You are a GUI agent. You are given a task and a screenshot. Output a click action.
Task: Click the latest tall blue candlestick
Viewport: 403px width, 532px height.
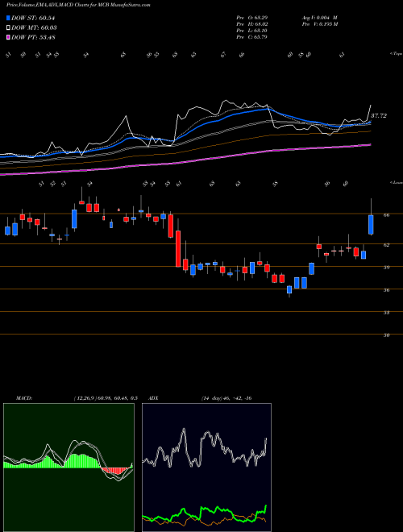[x=371, y=224]
